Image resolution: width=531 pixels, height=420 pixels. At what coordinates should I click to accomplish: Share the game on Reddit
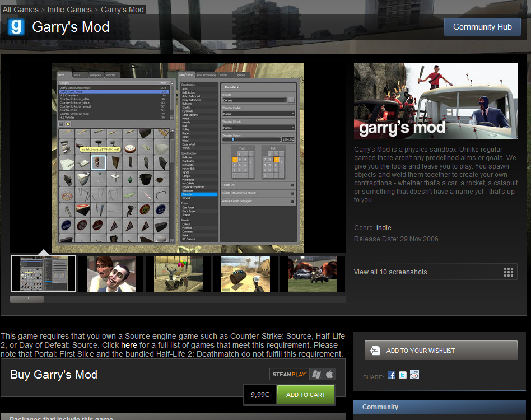414,375
